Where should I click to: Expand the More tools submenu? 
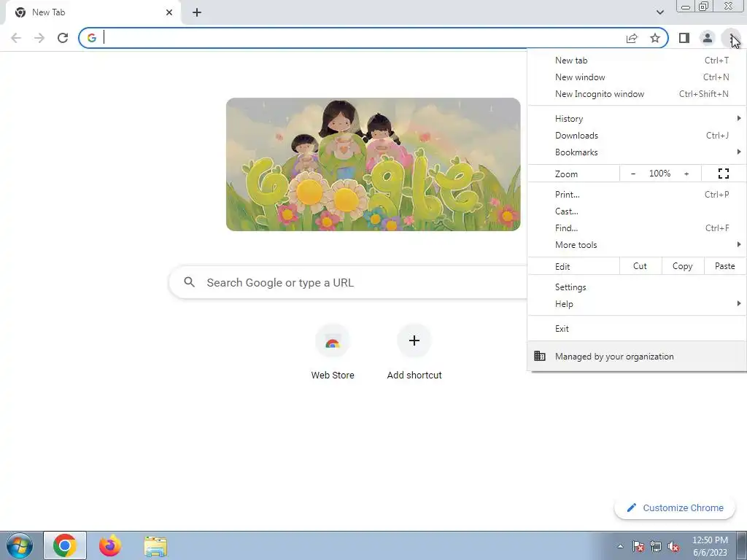pos(637,245)
